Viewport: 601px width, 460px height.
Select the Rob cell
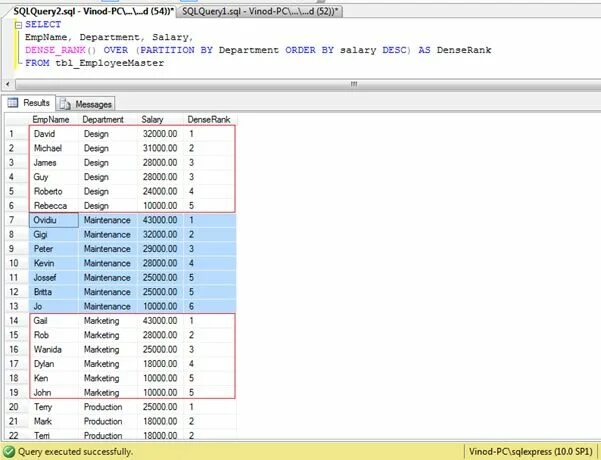[54, 335]
